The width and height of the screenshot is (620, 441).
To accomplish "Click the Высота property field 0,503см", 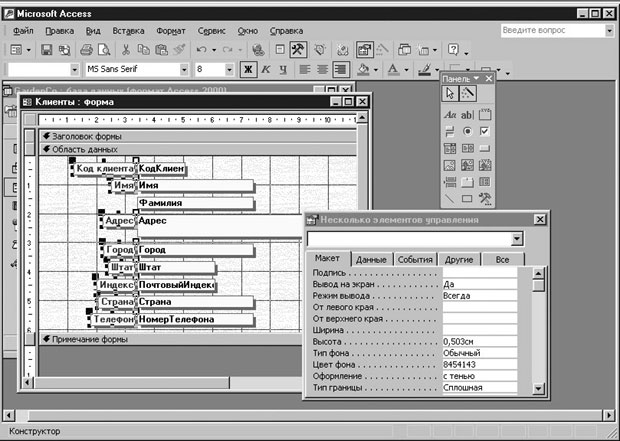I will click(x=480, y=341).
